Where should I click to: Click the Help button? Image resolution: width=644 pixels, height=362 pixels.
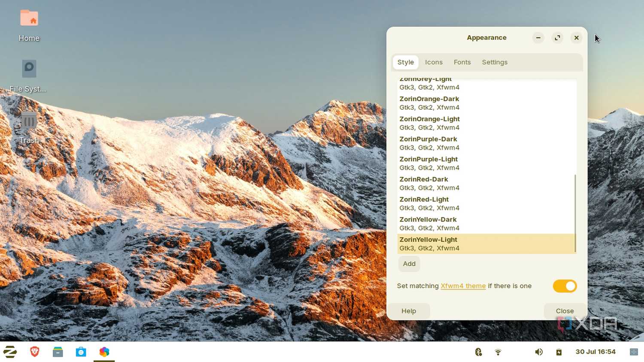pyautogui.click(x=409, y=311)
